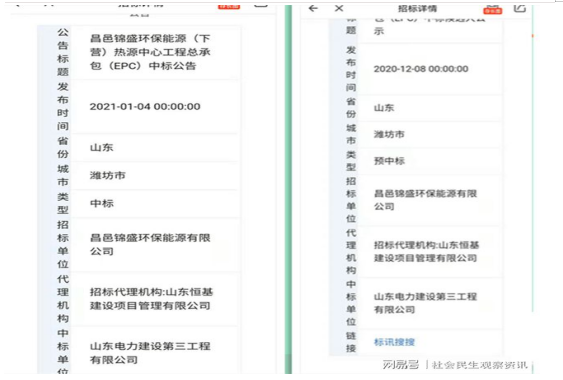
Task: Click the 省份 label in the left screenshot
Action: click(63, 147)
